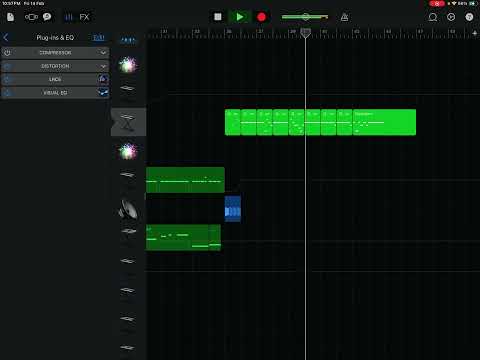The height and width of the screenshot is (360, 480).
Task: Open Distortion plug-in row
Action: coord(55,66)
